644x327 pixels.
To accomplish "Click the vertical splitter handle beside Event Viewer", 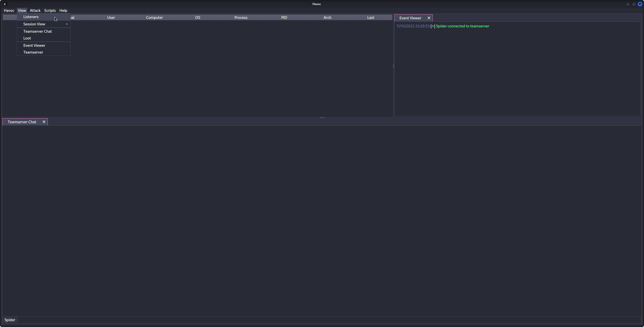I will [x=393, y=66].
